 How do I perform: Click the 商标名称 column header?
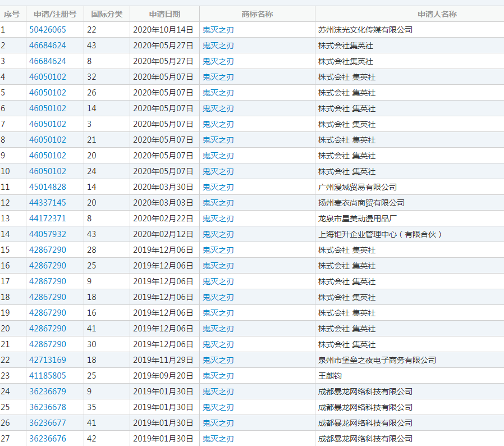[x=257, y=14]
